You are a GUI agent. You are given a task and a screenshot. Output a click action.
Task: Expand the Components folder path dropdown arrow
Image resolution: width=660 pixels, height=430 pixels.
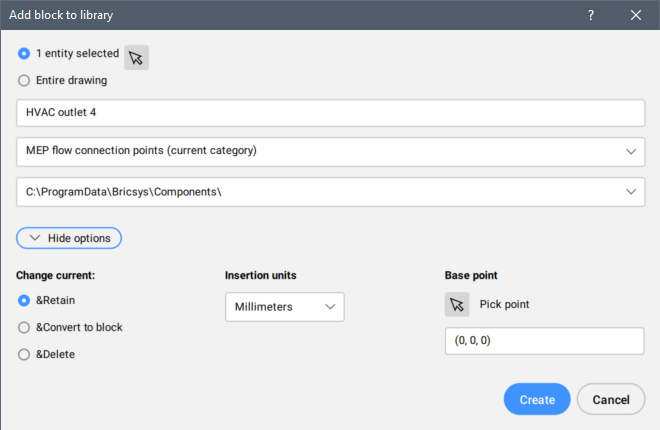[630, 192]
